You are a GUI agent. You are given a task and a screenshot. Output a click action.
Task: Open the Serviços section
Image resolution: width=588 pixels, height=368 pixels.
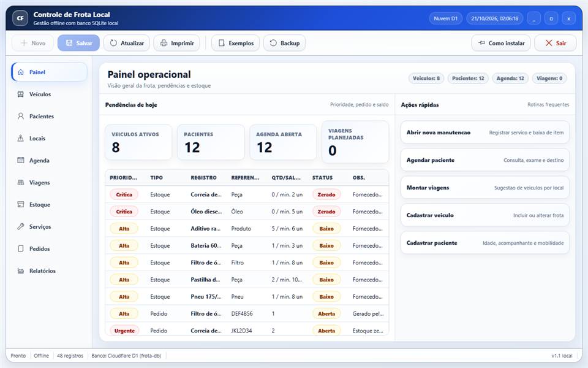(x=49, y=226)
